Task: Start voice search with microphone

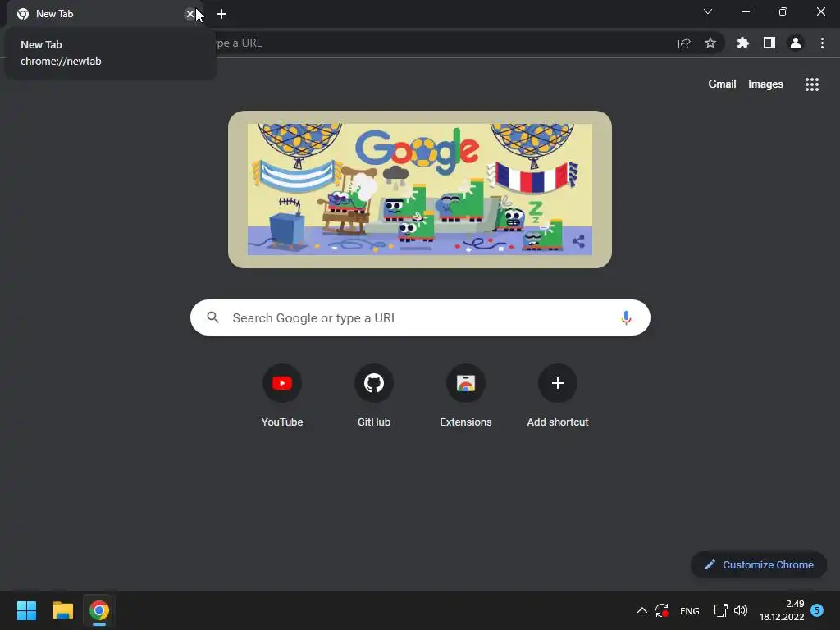Action: tap(626, 317)
